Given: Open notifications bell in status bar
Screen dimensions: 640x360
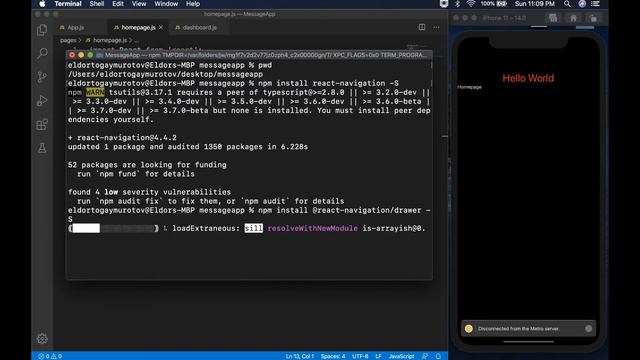Looking at the screenshot, I should pyautogui.click(x=438, y=356).
